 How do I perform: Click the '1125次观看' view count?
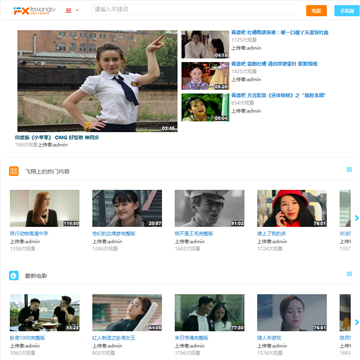click(244, 40)
